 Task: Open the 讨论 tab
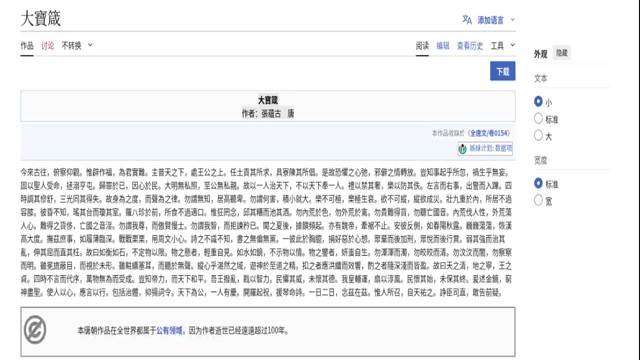point(47,45)
